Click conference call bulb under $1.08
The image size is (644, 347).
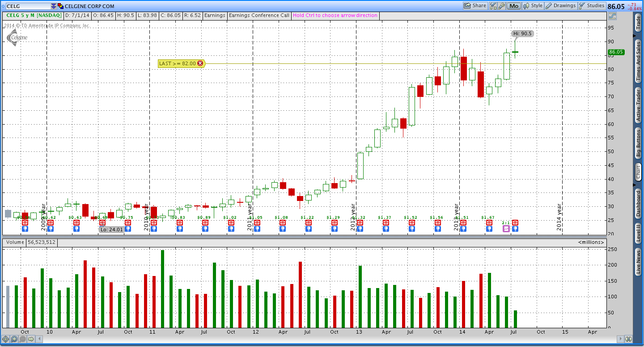(x=283, y=229)
